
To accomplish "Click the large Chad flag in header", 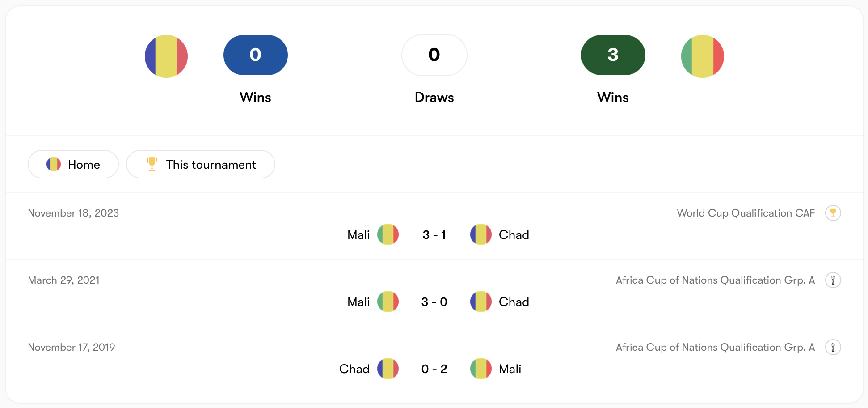I will tap(166, 56).
